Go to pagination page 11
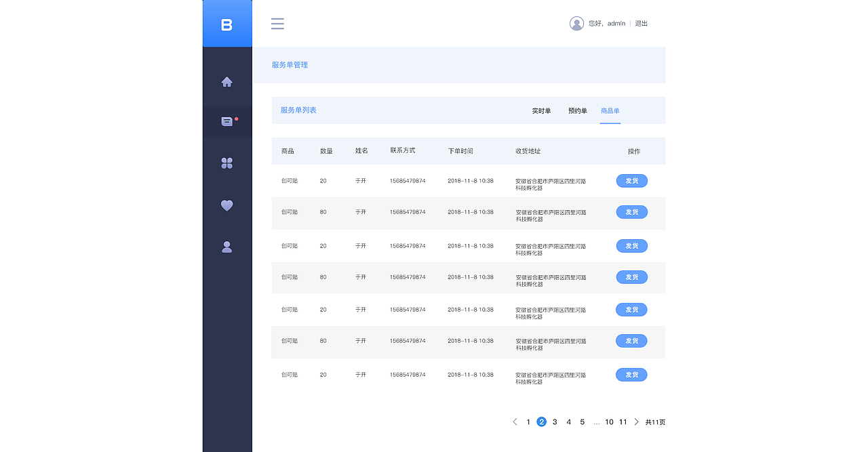 (623, 422)
